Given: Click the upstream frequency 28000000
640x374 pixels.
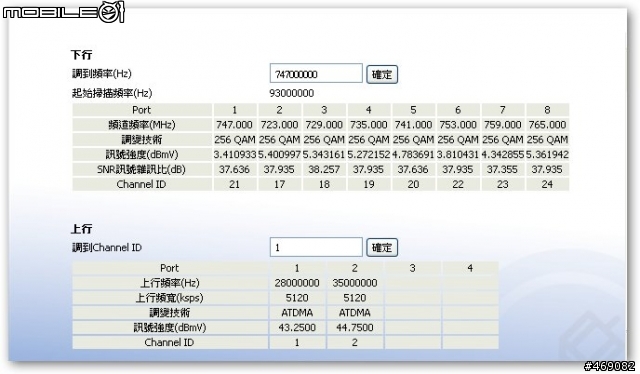Looking at the screenshot, I should (x=297, y=283).
